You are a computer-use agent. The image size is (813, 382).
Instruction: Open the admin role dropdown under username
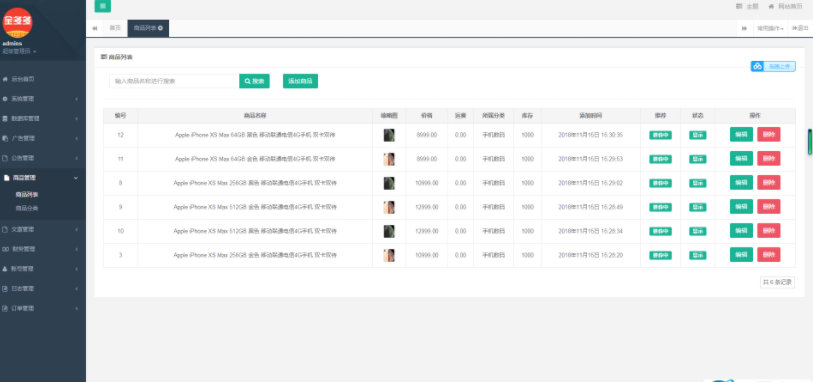click(x=19, y=51)
